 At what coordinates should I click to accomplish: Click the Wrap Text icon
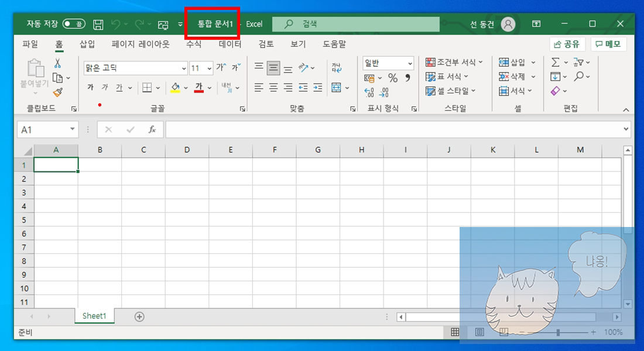click(x=337, y=68)
